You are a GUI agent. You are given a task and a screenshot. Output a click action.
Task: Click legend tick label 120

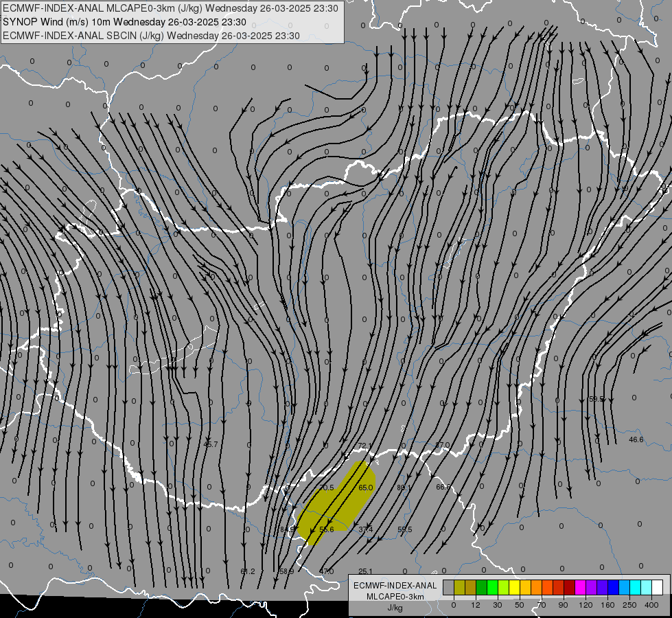click(586, 605)
